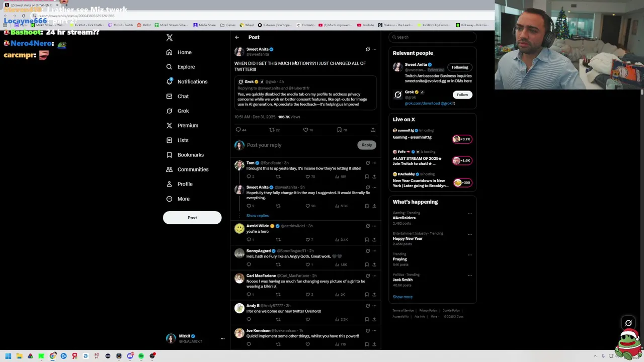The image size is (644, 362).
Task: Open Spotify from the taskbar
Action: tap(141, 356)
